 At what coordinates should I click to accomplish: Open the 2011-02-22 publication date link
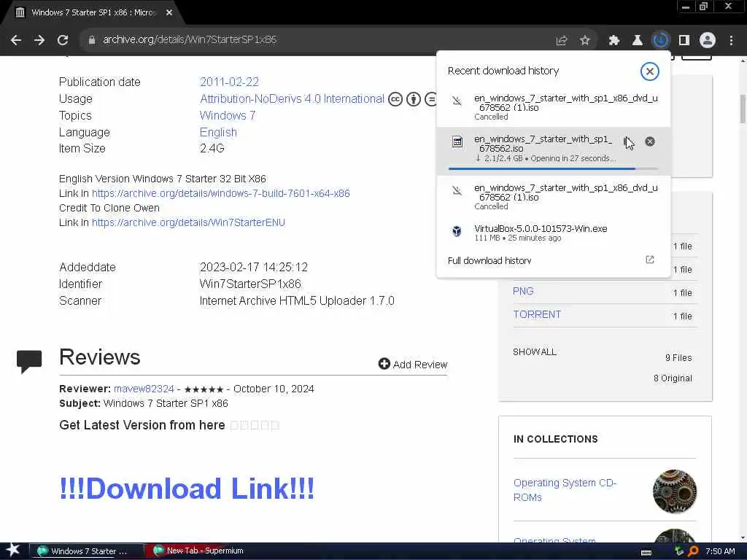(229, 82)
